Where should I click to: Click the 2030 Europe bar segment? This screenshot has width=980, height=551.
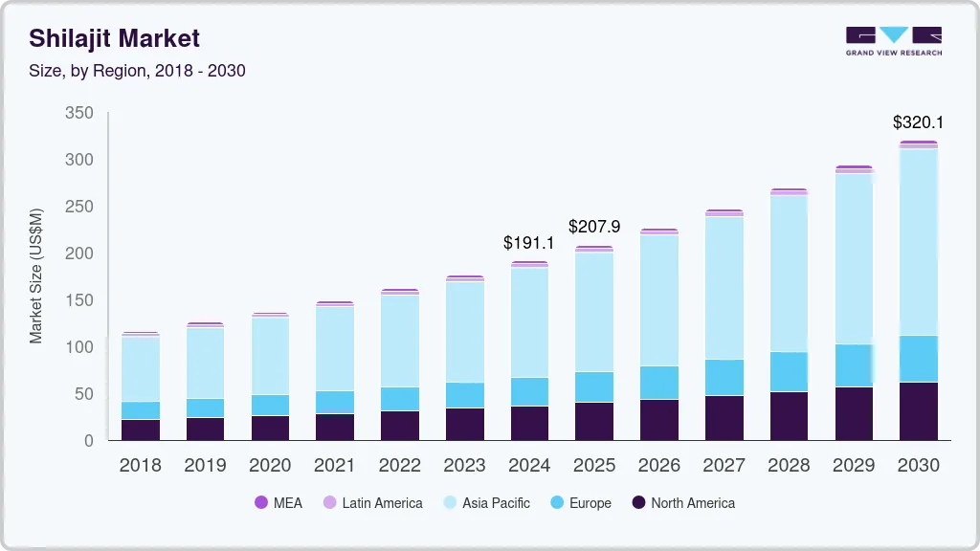919,359
